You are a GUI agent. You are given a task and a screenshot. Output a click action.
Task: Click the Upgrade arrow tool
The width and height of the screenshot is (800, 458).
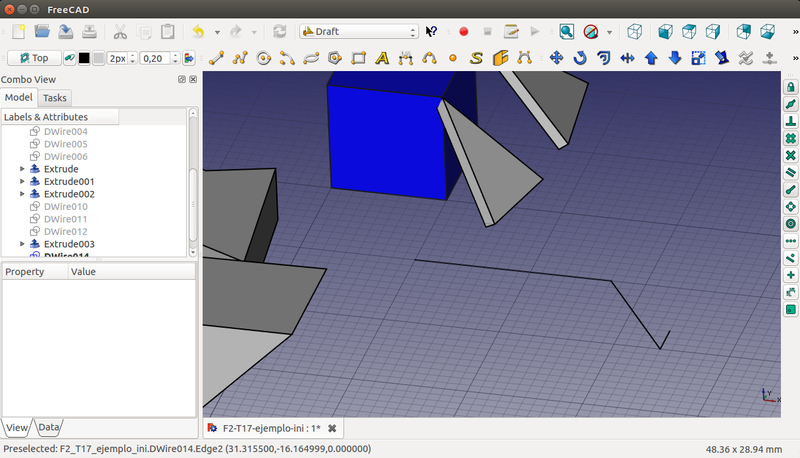pyautogui.click(x=651, y=58)
